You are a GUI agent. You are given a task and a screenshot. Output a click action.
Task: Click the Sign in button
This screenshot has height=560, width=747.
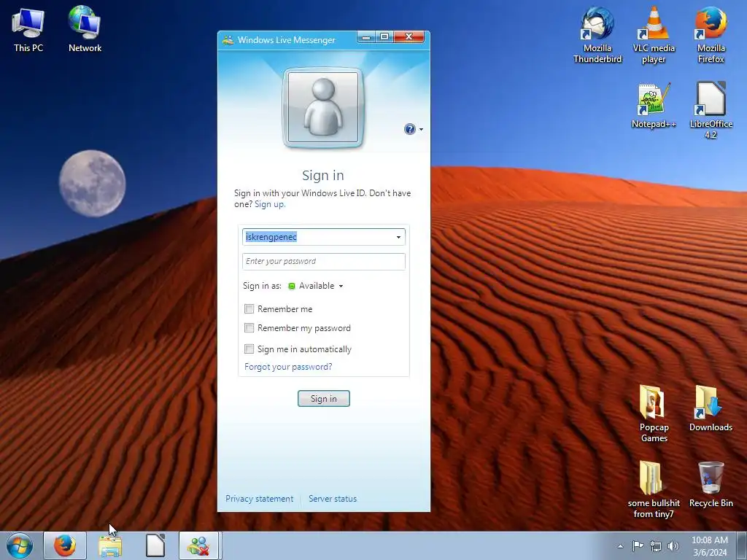pyautogui.click(x=323, y=399)
